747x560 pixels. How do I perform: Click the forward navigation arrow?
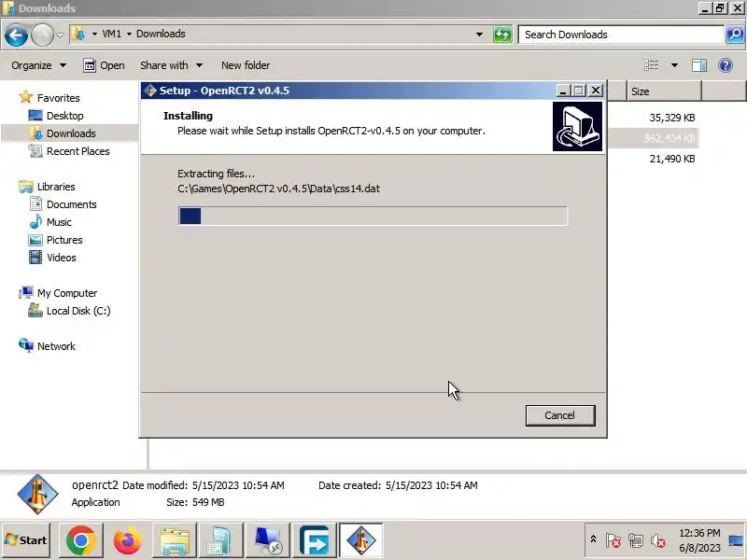coord(42,35)
